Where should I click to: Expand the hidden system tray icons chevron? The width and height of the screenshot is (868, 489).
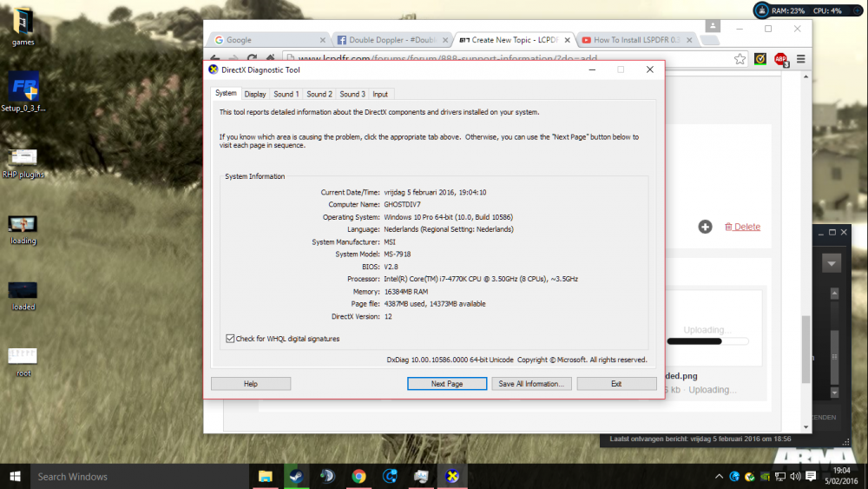click(719, 476)
